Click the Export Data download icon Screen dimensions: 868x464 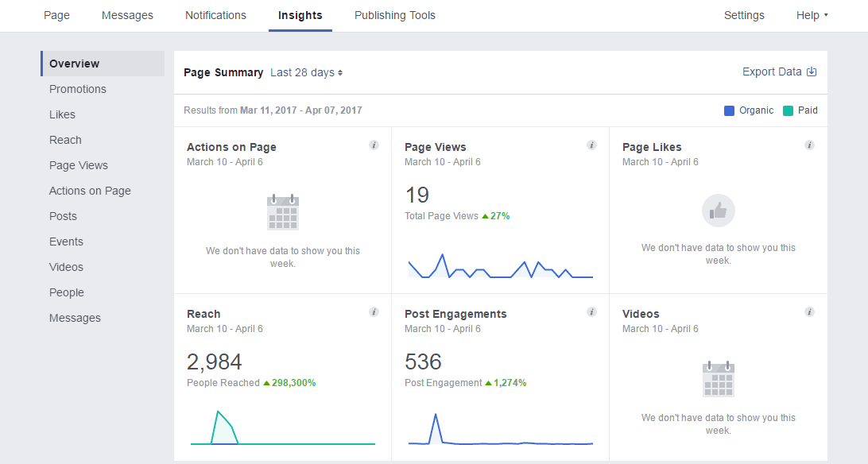pyautogui.click(x=811, y=72)
